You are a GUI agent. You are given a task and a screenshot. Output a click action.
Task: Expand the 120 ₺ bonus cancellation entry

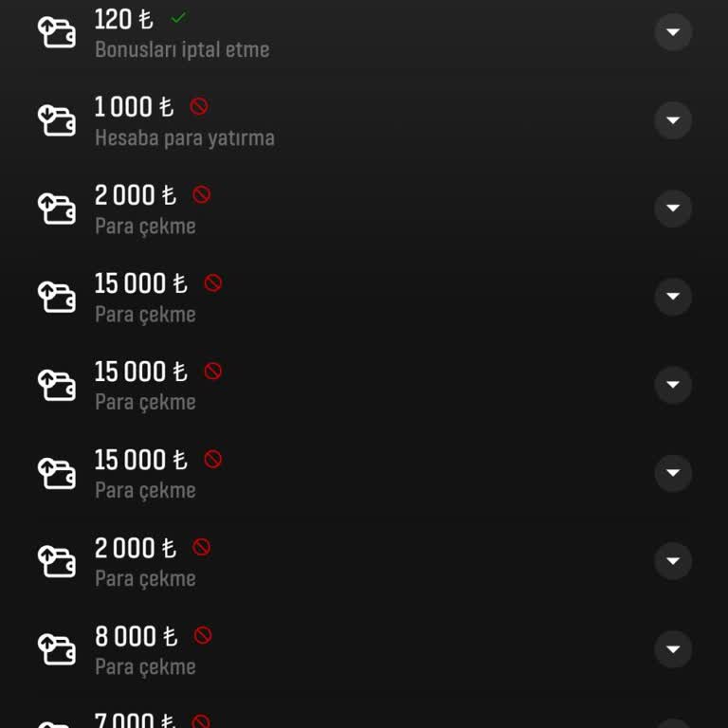pos(673,32)
